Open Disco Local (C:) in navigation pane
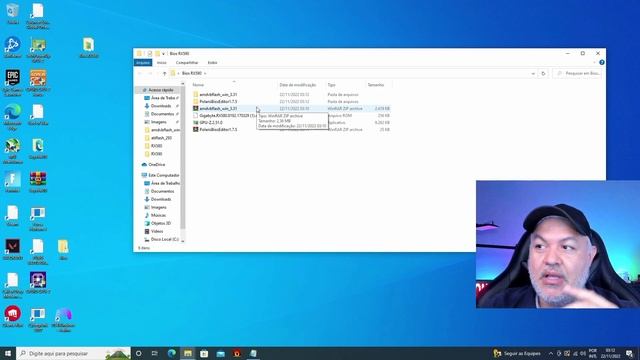The width and height of the screenshot is (640, 360). 161,239
